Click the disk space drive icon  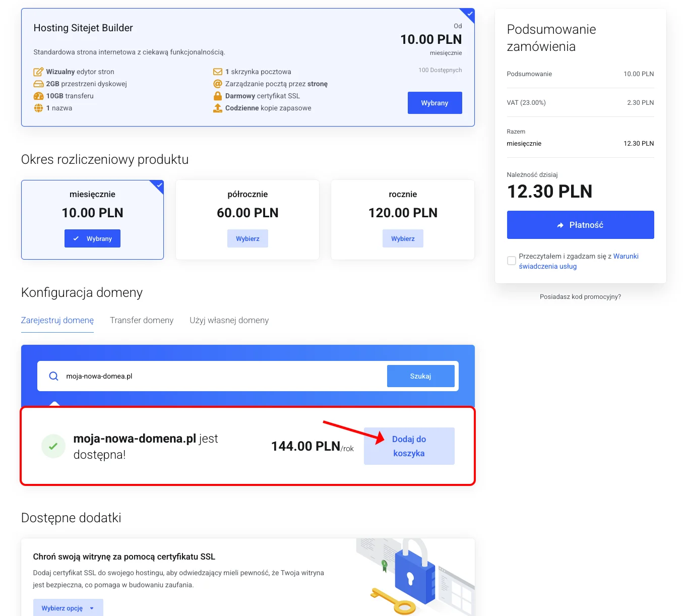38,84
